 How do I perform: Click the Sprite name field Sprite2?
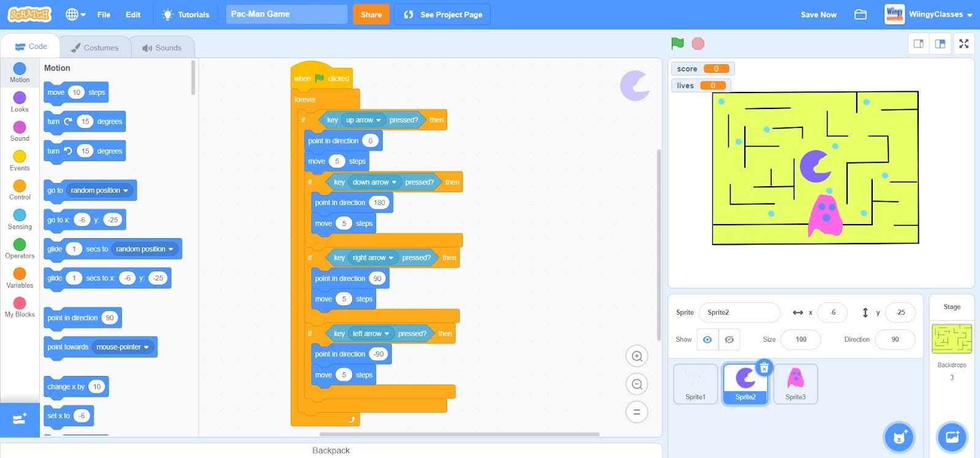(739, 312)
